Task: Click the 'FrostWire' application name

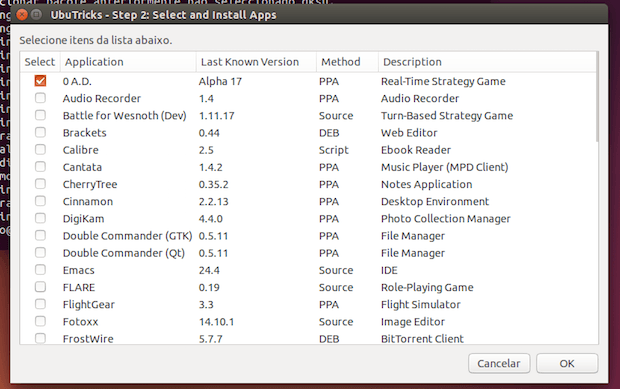Action: pyautogui.click(x=88, y=339)
